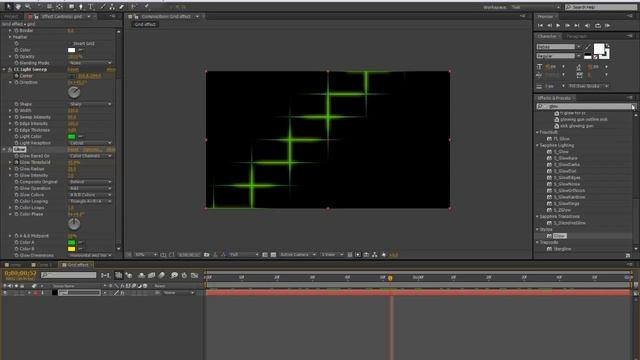Jump to first frame in Preview panel

coord(540,25)
